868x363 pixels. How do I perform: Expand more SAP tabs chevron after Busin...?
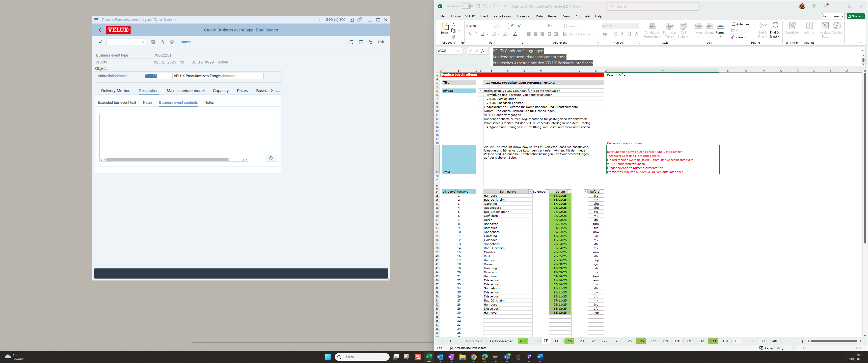point(272,90)
